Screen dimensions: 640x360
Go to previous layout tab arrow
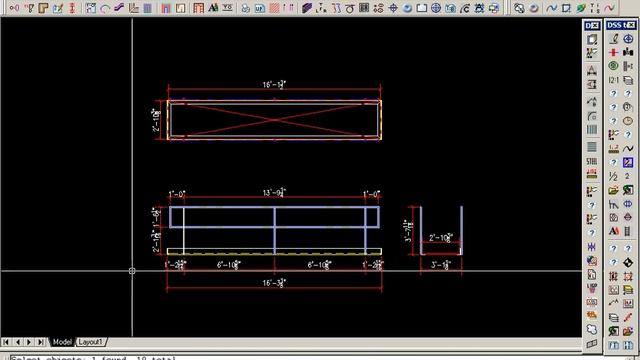(18, 342)
